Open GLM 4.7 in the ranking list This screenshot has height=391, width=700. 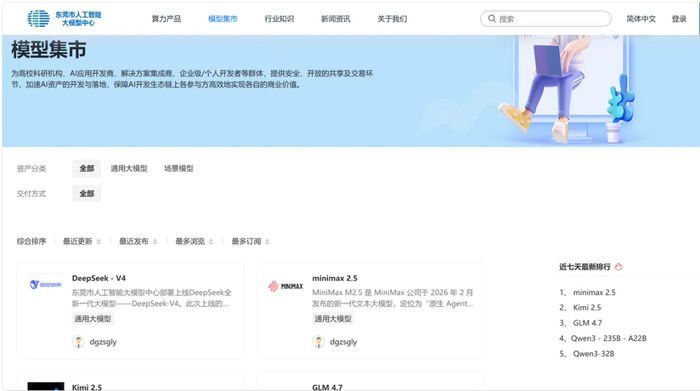coord(587,323)
